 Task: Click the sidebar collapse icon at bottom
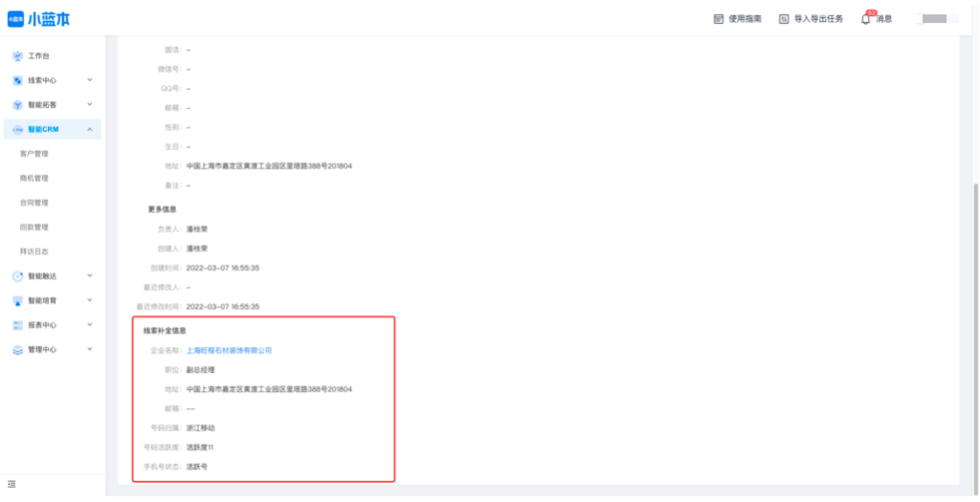point(11,485)
